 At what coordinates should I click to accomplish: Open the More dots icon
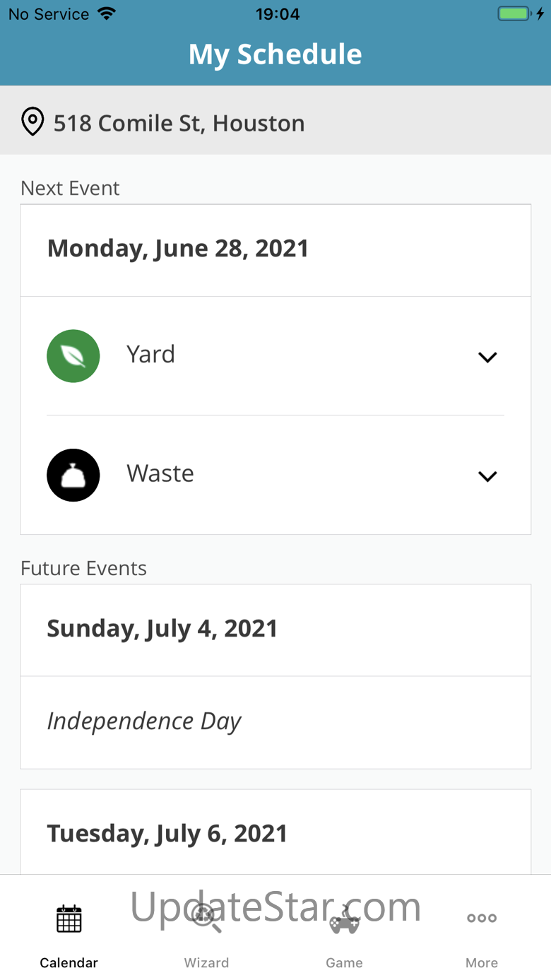tap(482, 919)
